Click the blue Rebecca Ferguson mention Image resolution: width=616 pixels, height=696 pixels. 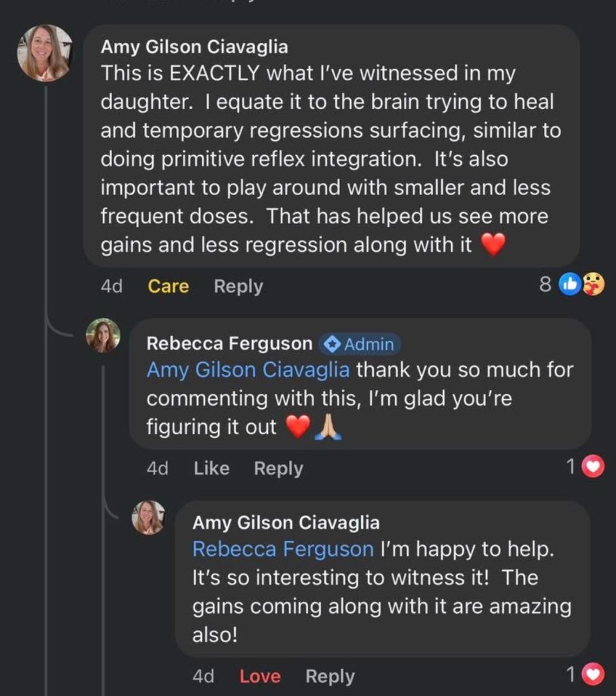(283, 549)
